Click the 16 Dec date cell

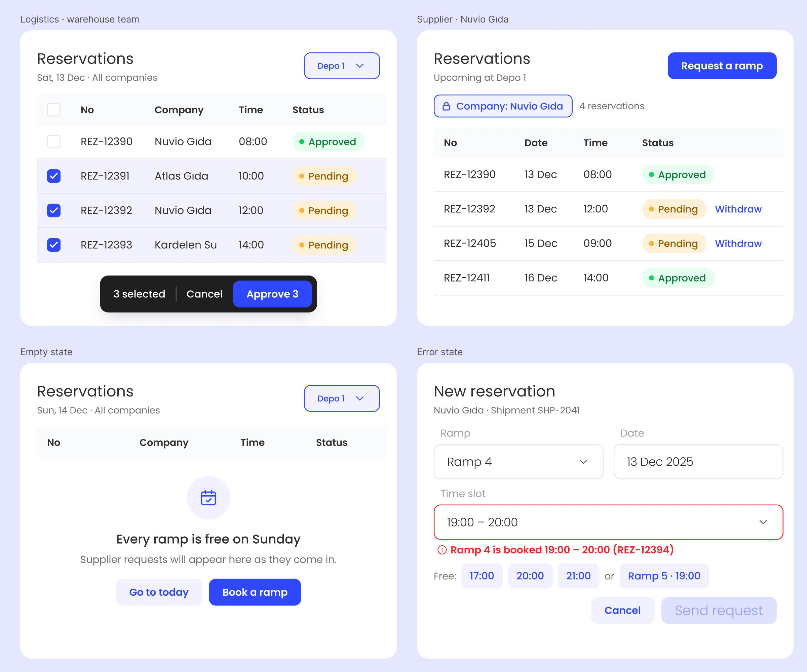click(x=541, y=278)
